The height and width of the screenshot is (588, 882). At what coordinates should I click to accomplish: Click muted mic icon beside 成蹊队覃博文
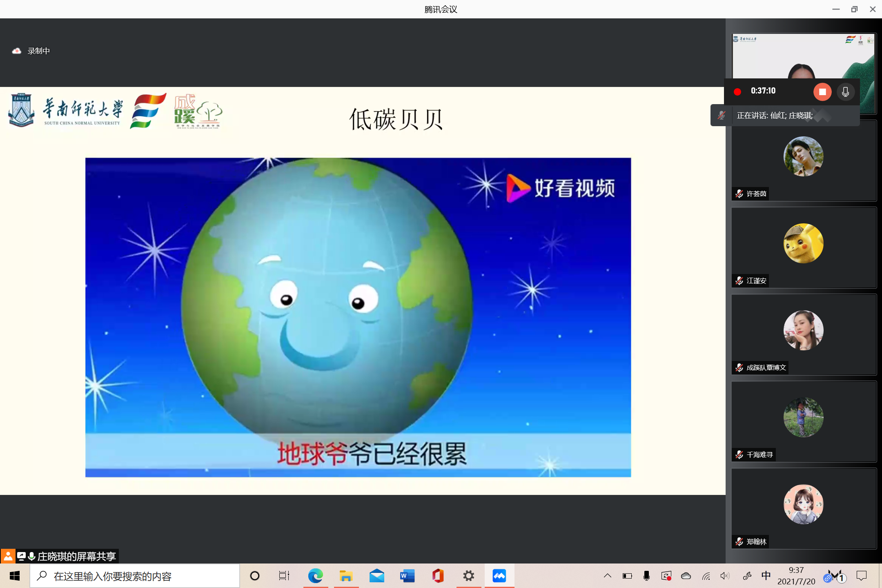tap(739, 367)
